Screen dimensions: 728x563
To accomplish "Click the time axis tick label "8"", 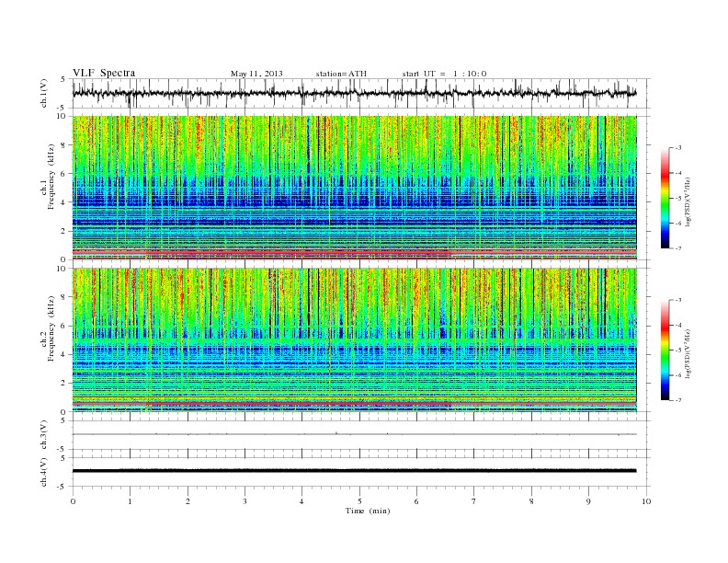I will [531, 501].
